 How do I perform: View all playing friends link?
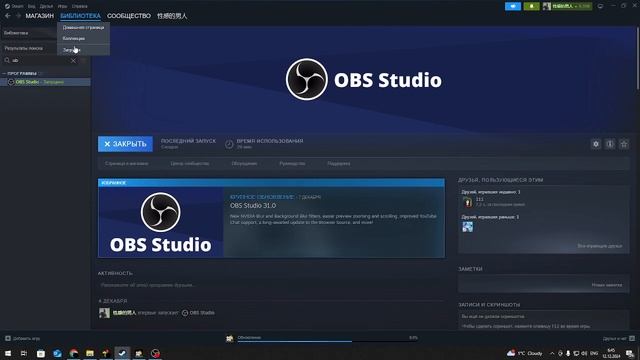tap(600, 246)
